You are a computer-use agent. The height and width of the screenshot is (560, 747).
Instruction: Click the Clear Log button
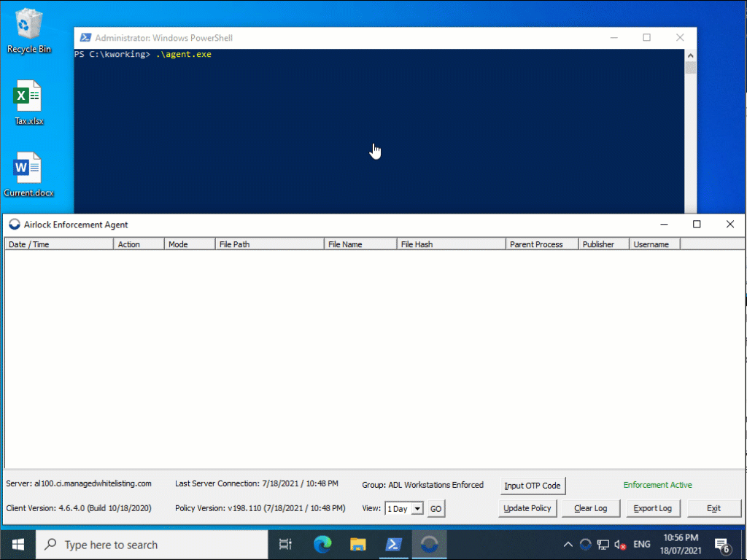point(591,508)
